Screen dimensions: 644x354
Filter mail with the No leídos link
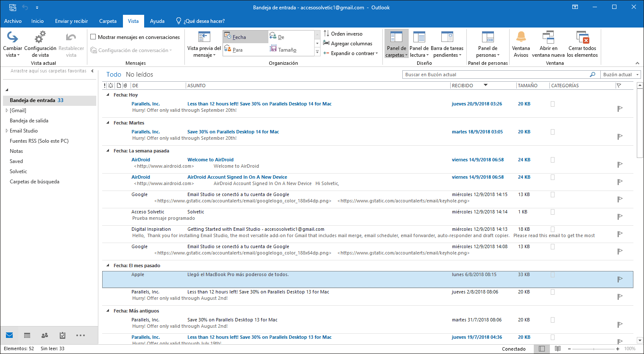tap(139, 74)
